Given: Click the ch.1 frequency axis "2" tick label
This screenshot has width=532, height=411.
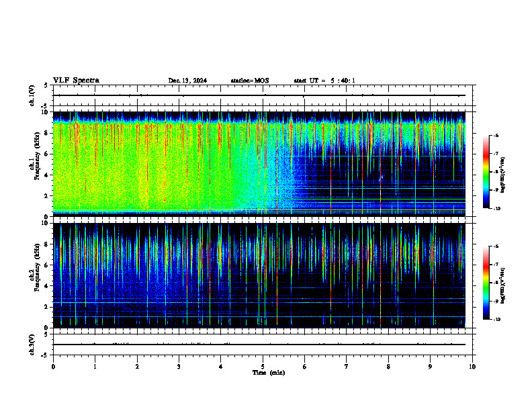Looking at the screenshot, I should tap(48, 196).
